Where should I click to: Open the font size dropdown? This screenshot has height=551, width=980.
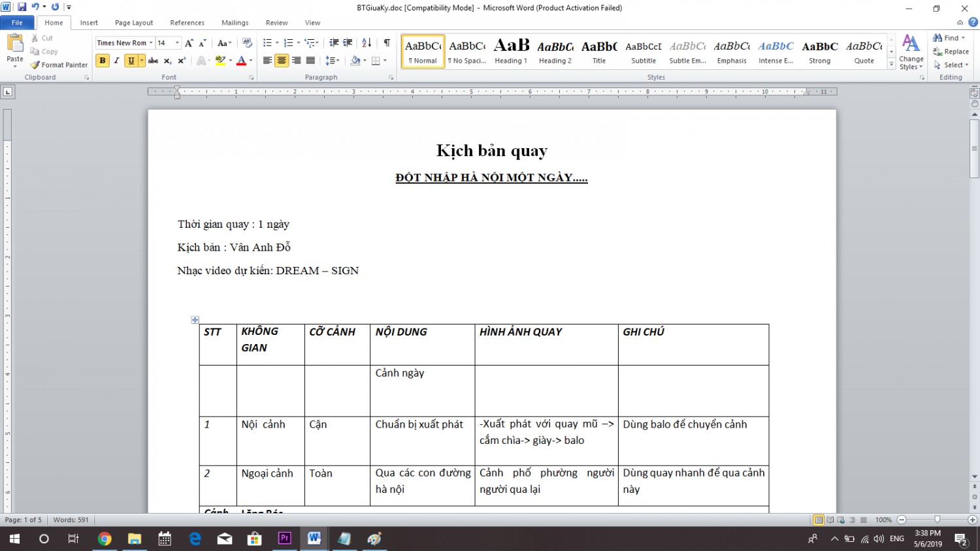(177, 43)
